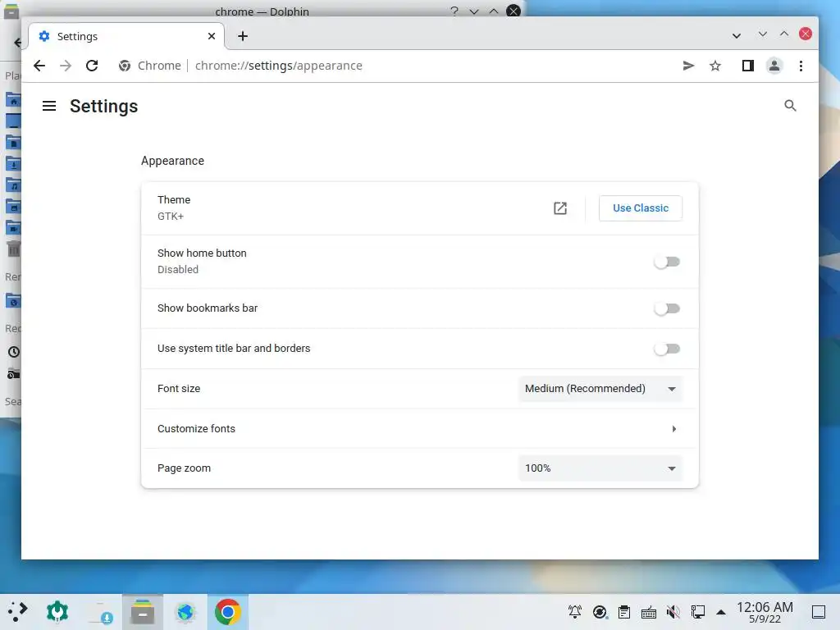Viewport: 840px width, 630px height.
Task: Click the muted volume tray icon
Action: [673, 612]
